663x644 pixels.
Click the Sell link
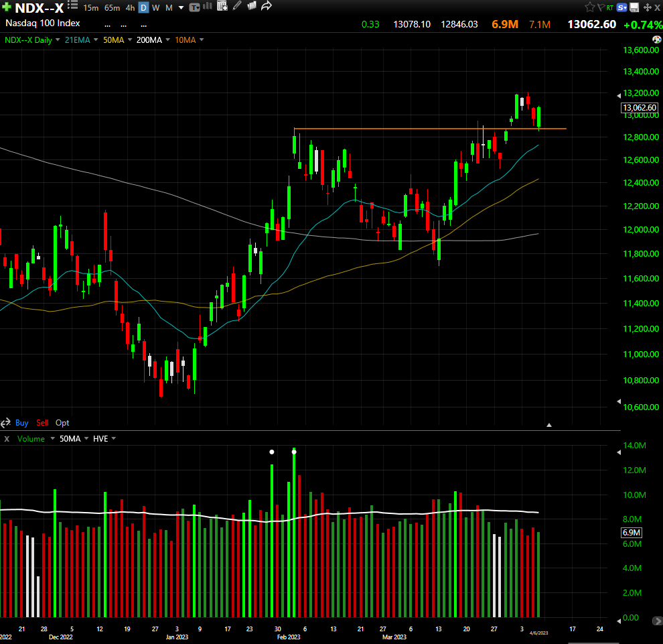click(x=42, y=423)
